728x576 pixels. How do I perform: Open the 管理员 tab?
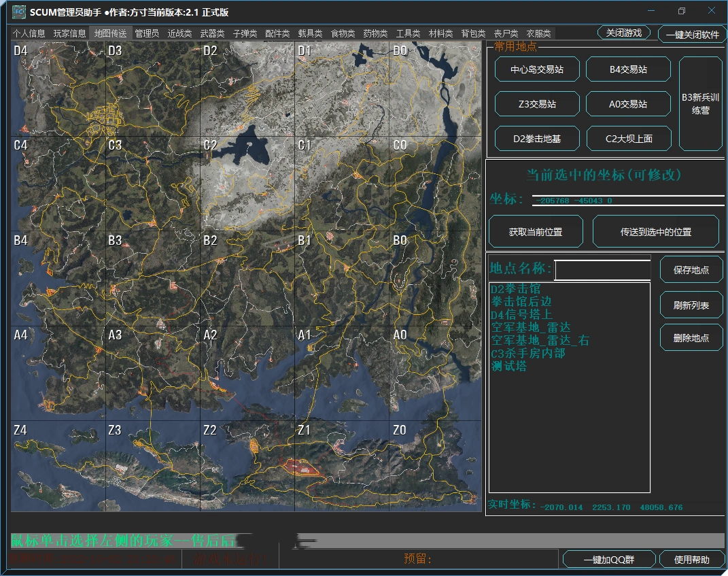[x=147, y=33]
